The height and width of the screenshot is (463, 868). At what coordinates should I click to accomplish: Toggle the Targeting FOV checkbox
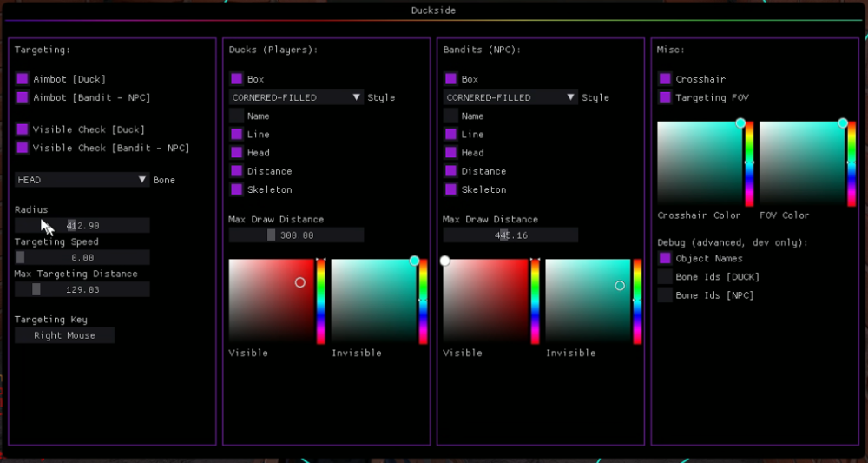[x=665, y=97]
